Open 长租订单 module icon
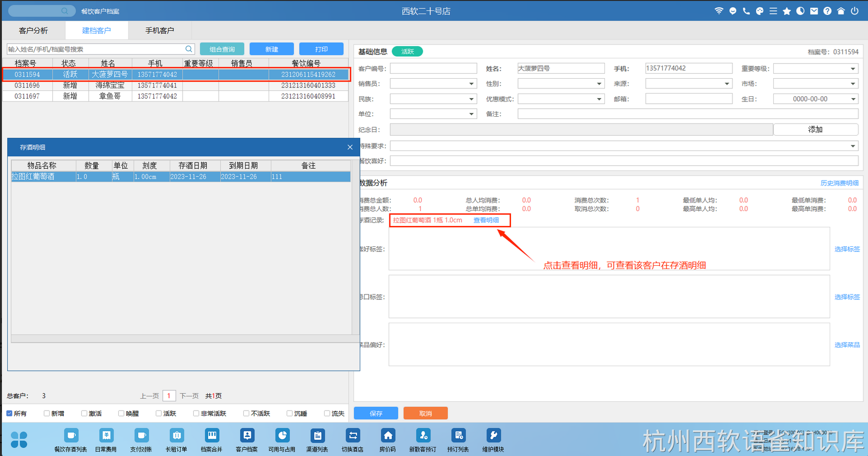Image resolution: width=868 pixels, height=456 pixels. coord(177,436)
